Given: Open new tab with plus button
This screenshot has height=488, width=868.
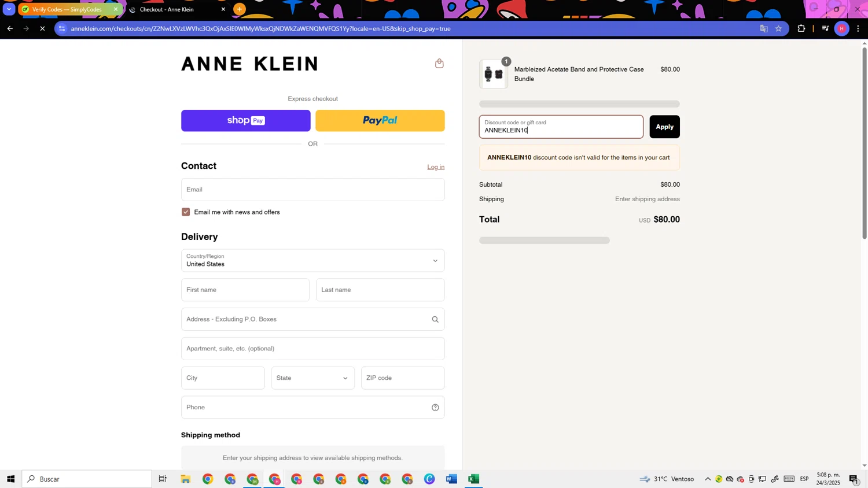Looking at the screenshot, I should [240, 9].
